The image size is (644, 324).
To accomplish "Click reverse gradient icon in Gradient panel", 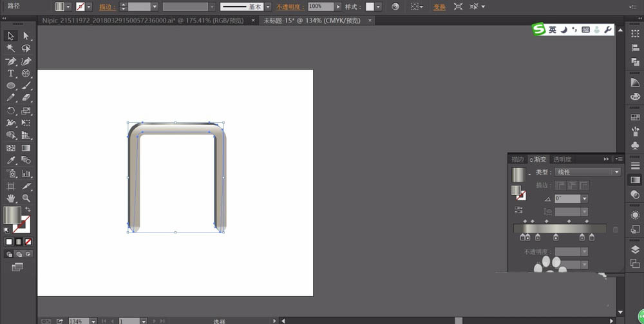I will (518, 210).
